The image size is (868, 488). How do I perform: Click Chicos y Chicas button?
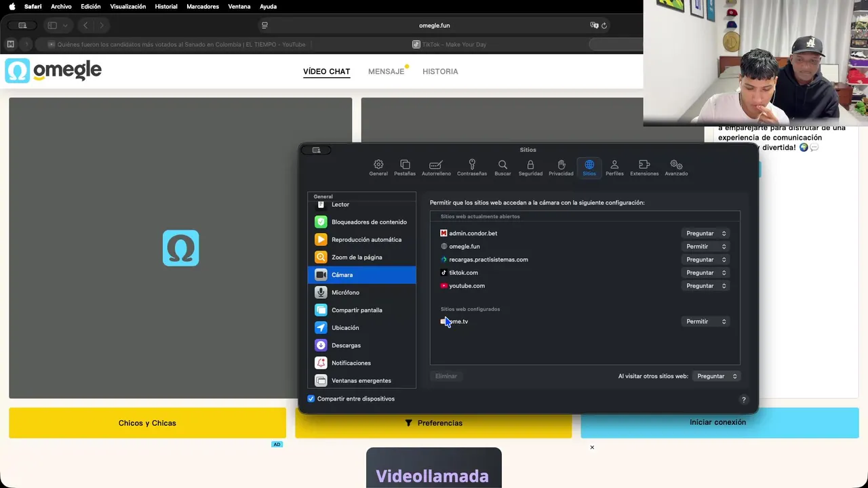pos(147,423)
